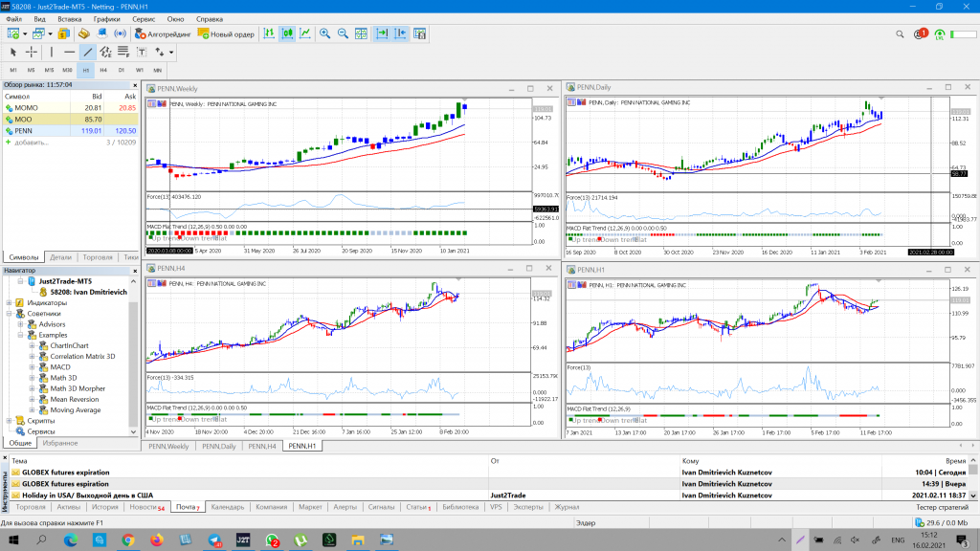Image resolution: width=980 pixels, height=551 pixels.
Task: Select the Fibonacci retracement tool
Action: tap(123, 52)
